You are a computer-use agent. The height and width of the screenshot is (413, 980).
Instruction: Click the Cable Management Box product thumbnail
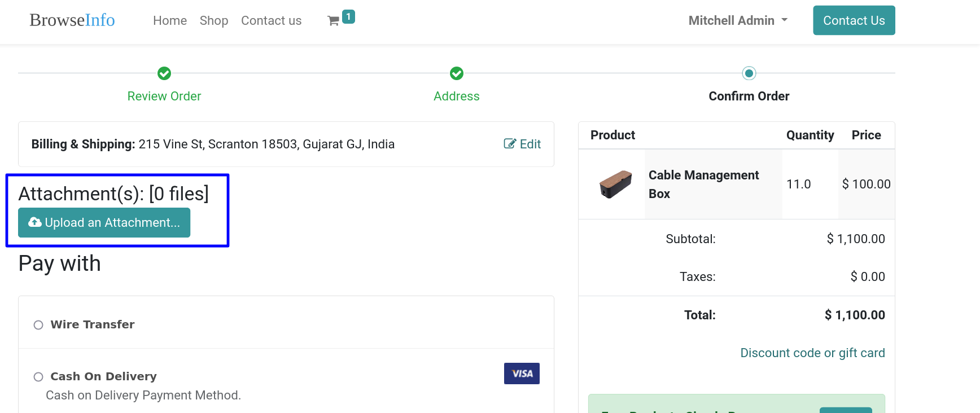[615, 184]
